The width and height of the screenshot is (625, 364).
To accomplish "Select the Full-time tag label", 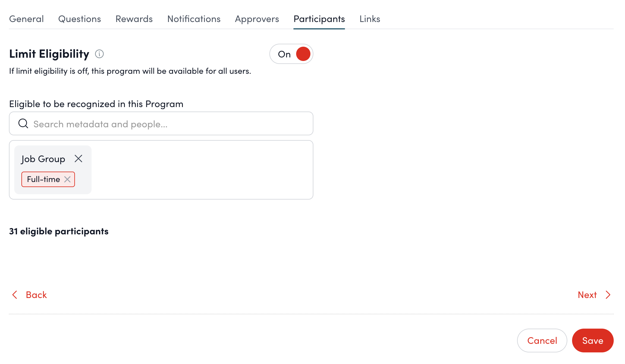I will coord(43,179).
